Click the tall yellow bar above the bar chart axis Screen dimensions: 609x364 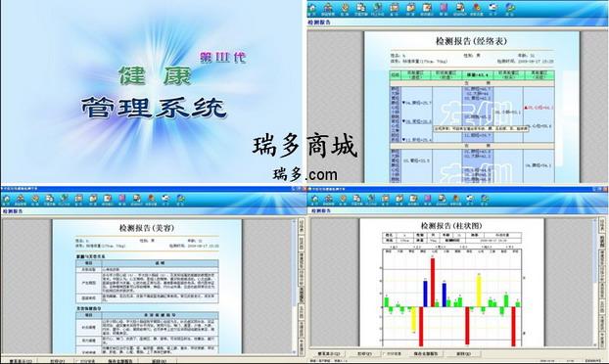pyautogui.click(x=479, y=291)
